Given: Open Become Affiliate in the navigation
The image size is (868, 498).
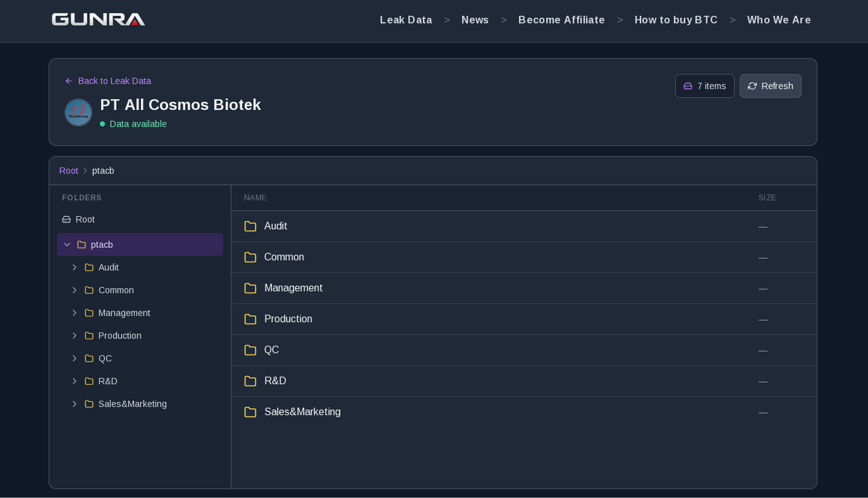Looking at the screenshot, I should coord(561,20).
